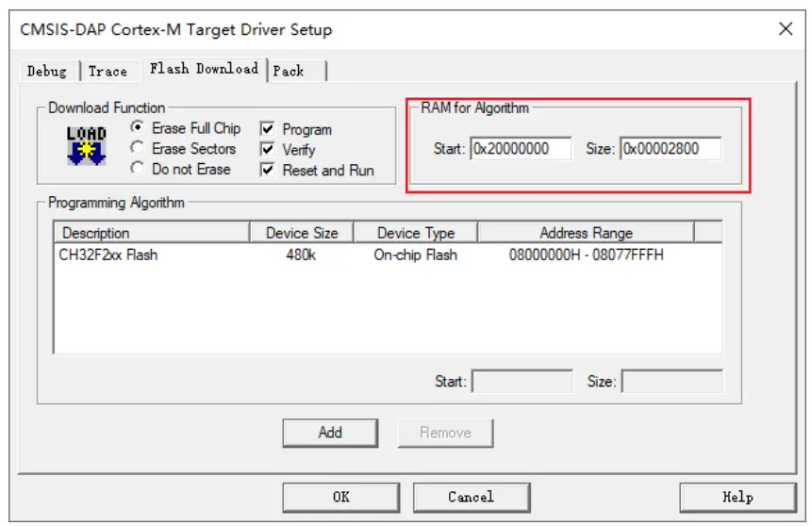Click the disabled algorithm Size field
812x526 pixels.
[x=672, y=382]
